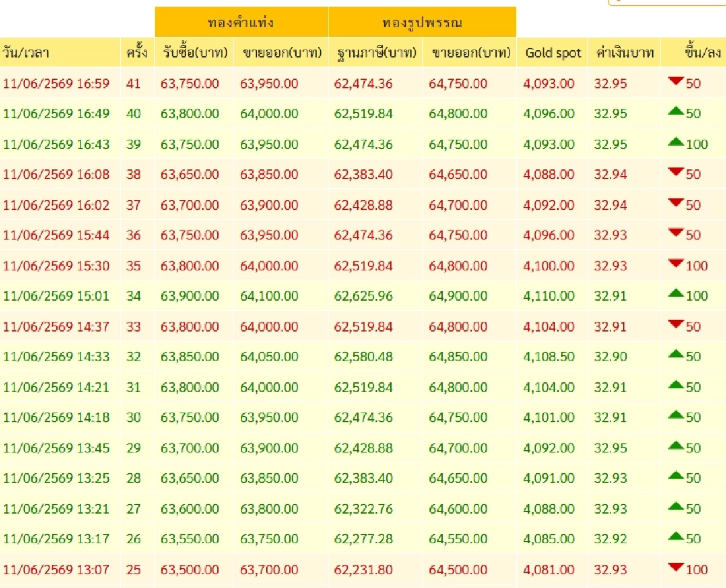Viewport: 726px width, 588px height.
Task: Click Gold spot value 4,100.00
Action: pyautogui.click(x=549, y=266)
